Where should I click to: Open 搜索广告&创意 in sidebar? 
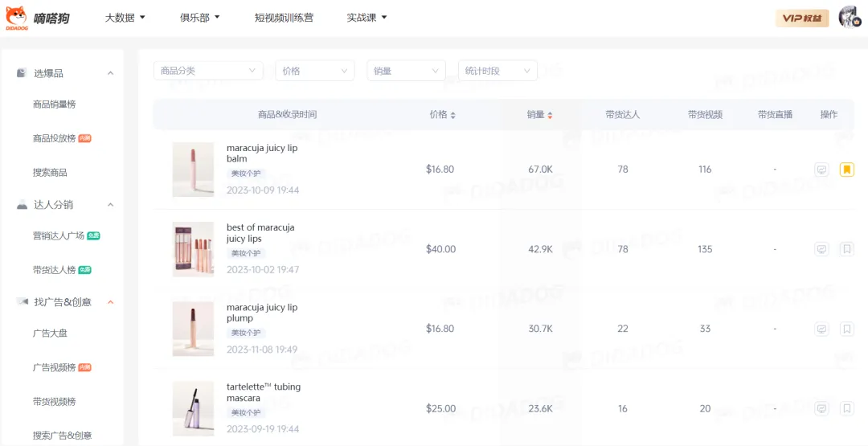point(61,436)
